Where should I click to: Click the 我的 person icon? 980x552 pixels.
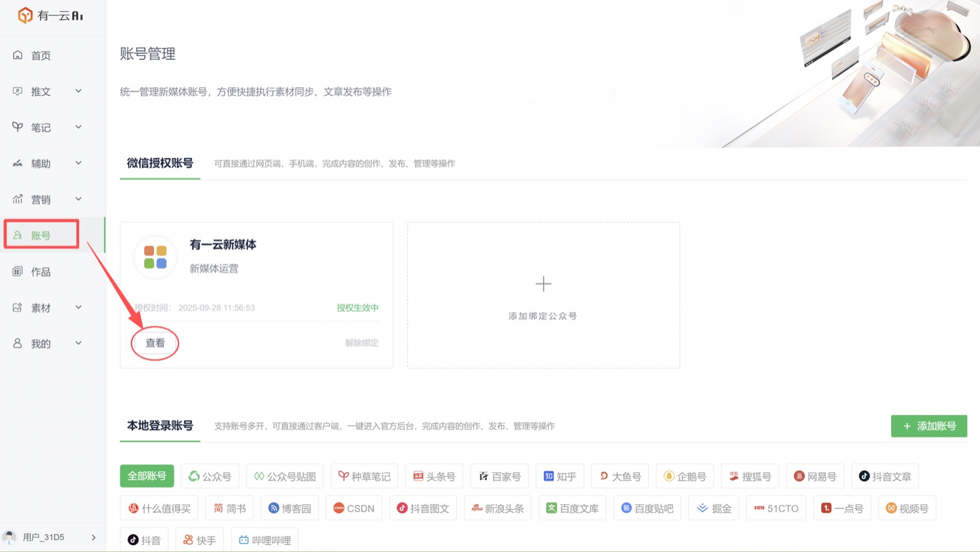[x=18, y=344]
